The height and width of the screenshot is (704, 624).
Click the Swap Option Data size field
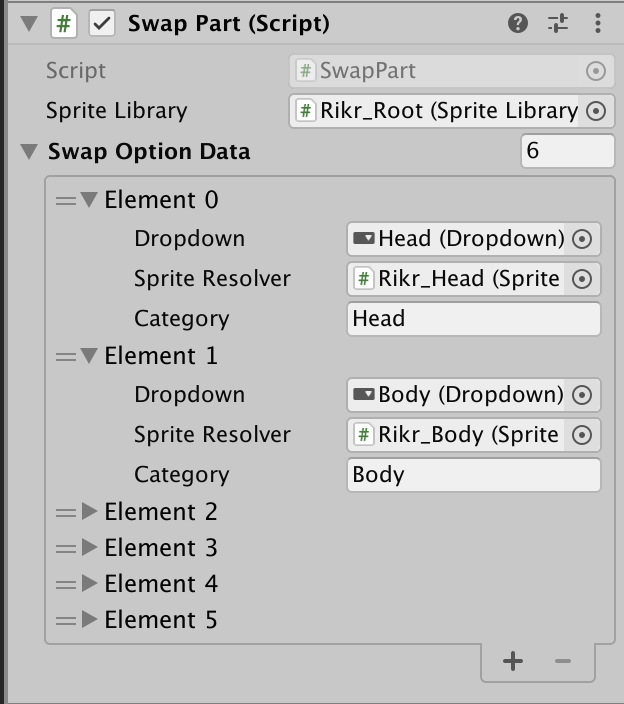coord(567,152)
